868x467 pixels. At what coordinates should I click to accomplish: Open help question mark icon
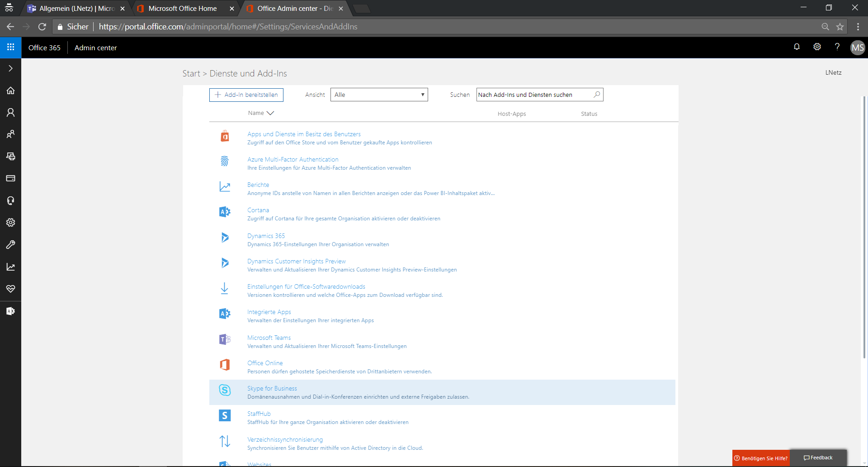tap(837, 47)
